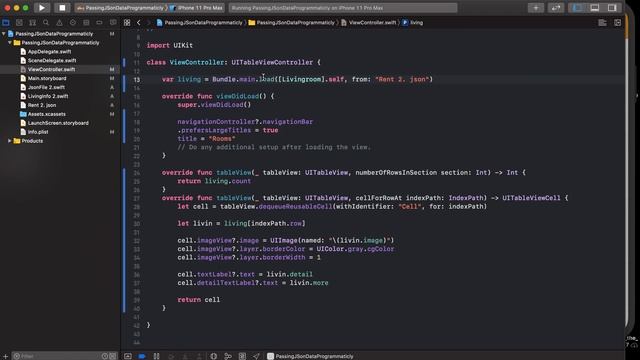Open Simulate Location arrow

[x=256, y=356]
